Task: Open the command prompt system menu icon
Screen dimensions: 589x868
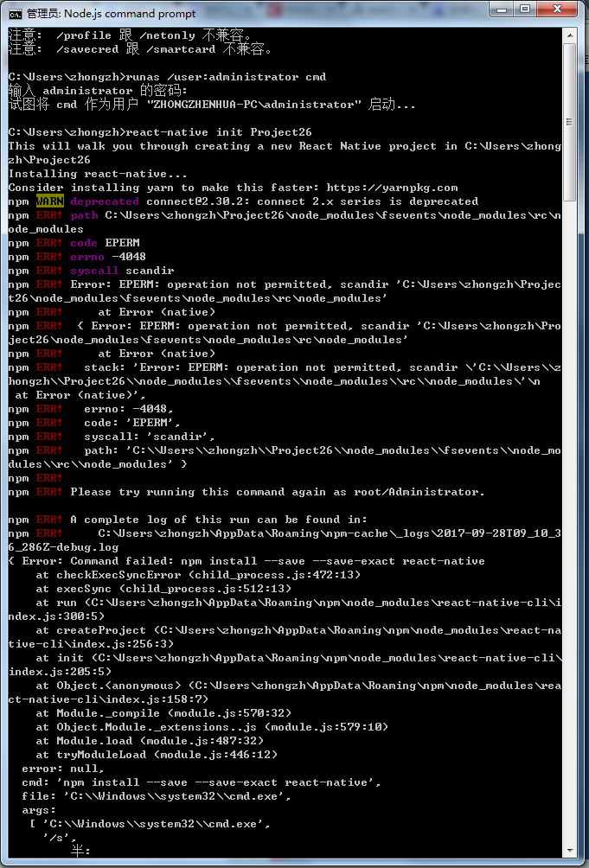Action: pos(16,13)
